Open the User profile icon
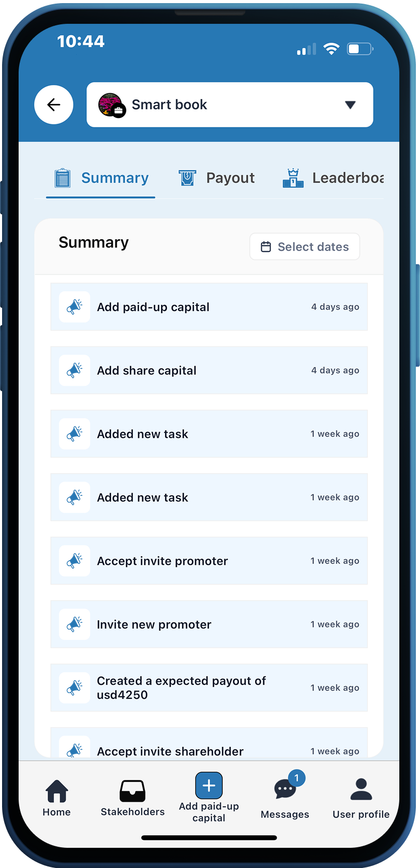 coord(361,790)
